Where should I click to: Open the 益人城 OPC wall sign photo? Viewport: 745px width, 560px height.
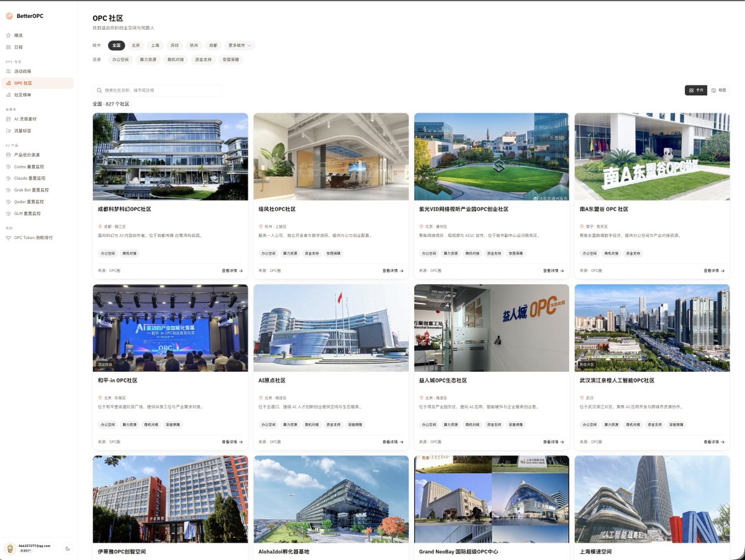(492, 328)
